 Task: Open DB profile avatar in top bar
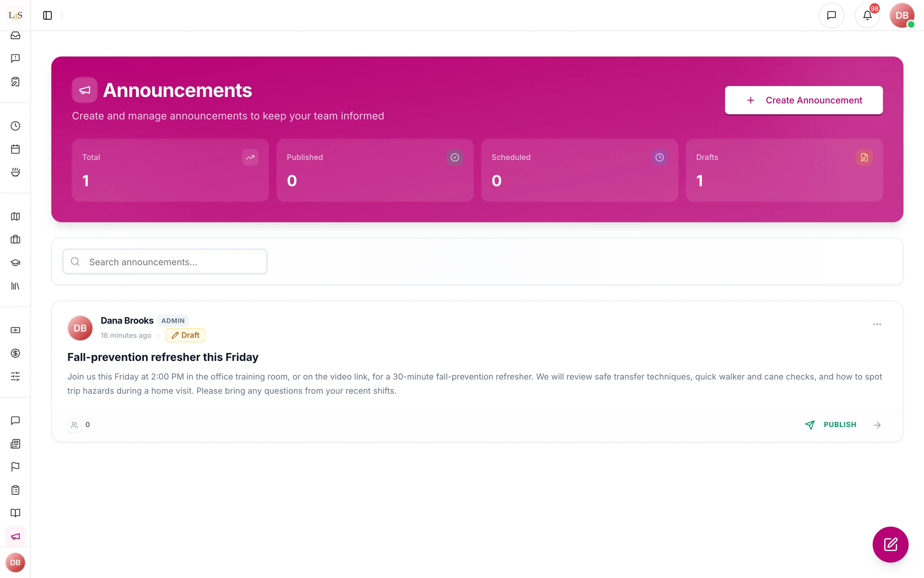[x=902, y=15]
